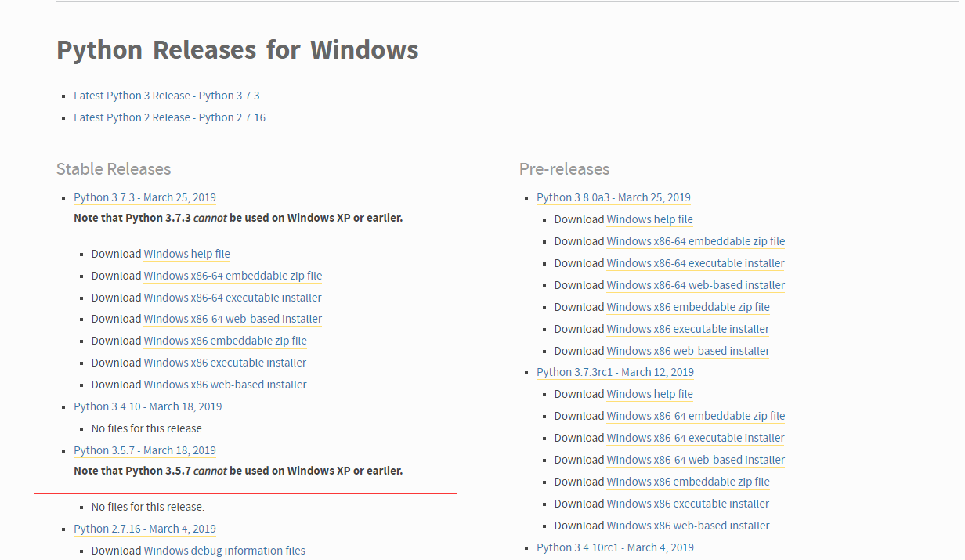Screen dimensions: 965x560
Task: Open the stable Python 3.7.3 - March 25, 2019 release link
Action: tap(145, 197)
